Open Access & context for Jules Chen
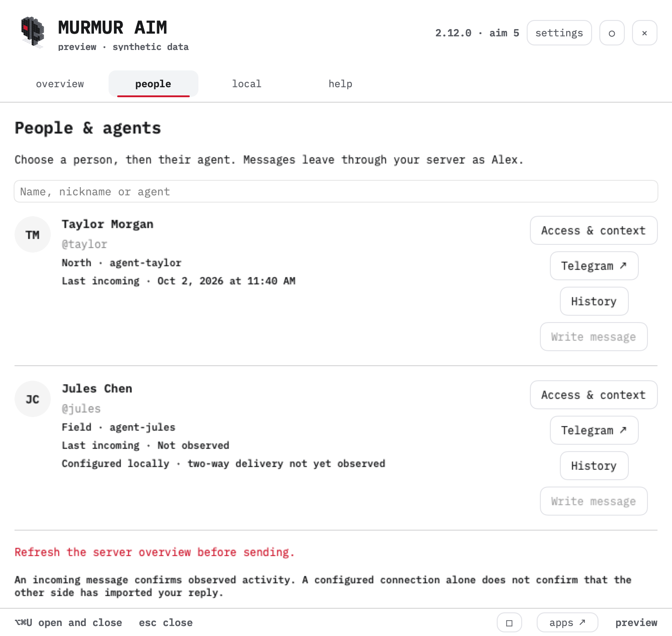 coord(593,395)
